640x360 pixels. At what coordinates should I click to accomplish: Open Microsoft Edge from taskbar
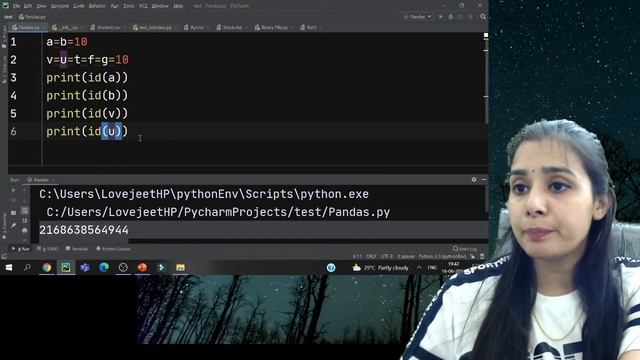pos(104,267)
